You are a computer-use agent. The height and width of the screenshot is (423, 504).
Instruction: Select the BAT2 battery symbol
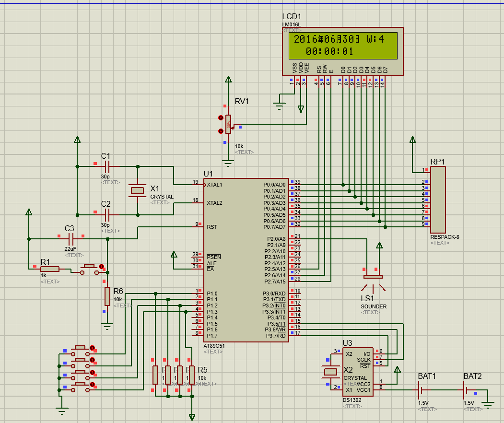click(x=466, y=390)
